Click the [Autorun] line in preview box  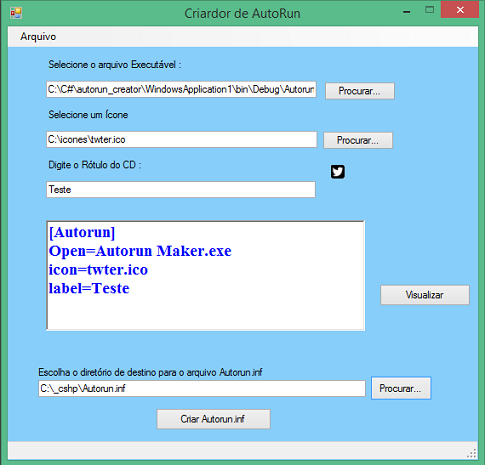pyautogui.click(x=82, y=232)
